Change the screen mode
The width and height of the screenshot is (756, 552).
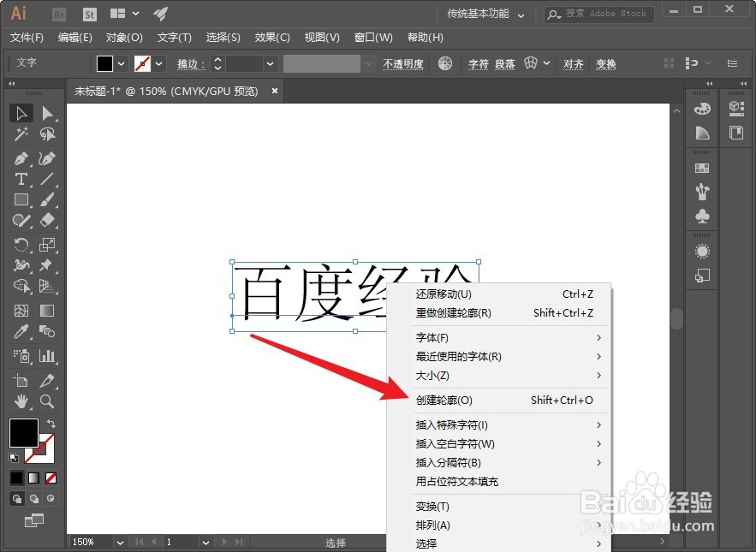(x=33, y=520)
